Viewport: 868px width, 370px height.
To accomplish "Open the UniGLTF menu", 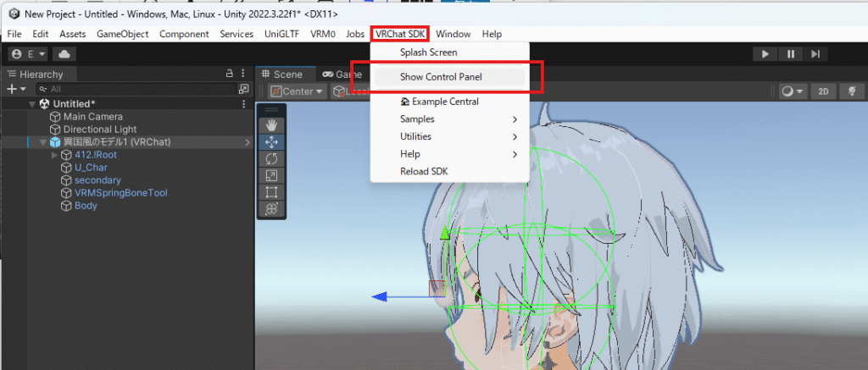I will [281, 34].
